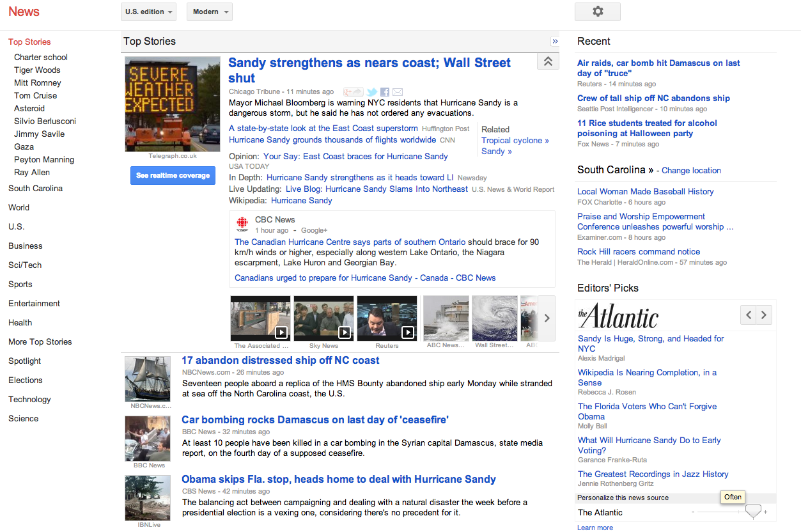Open the Modern layout dropdown

[209, 12]
